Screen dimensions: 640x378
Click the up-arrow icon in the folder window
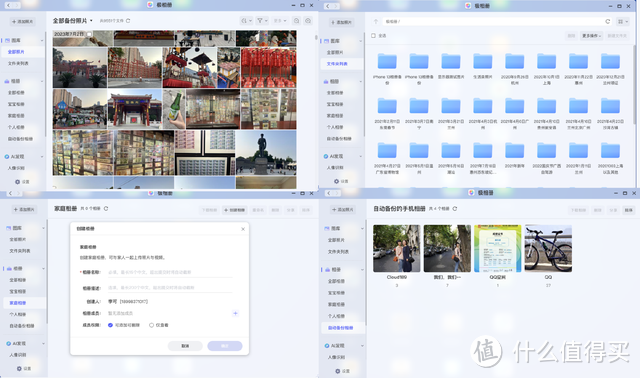tap(376, 21)
